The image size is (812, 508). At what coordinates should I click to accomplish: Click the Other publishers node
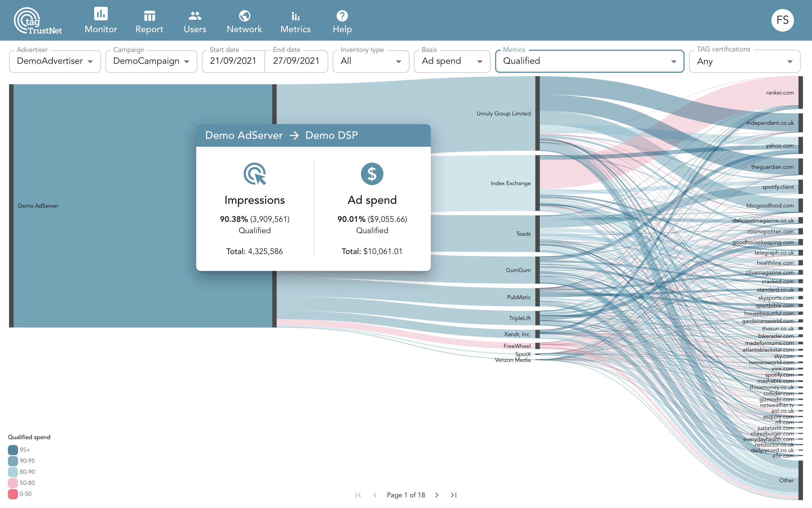click(801, 480)
